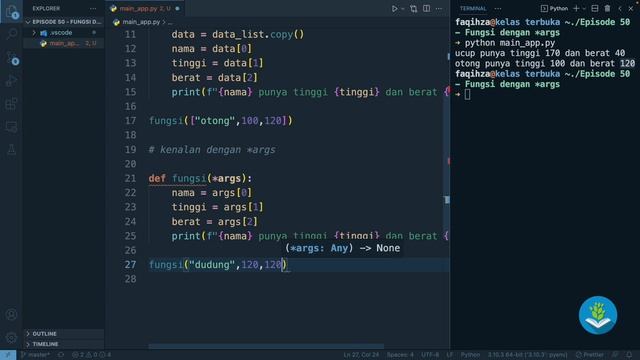Click the nama = args[0] line
The width and height of the screenshot is (640, 360).
click(x=212, y=193)
